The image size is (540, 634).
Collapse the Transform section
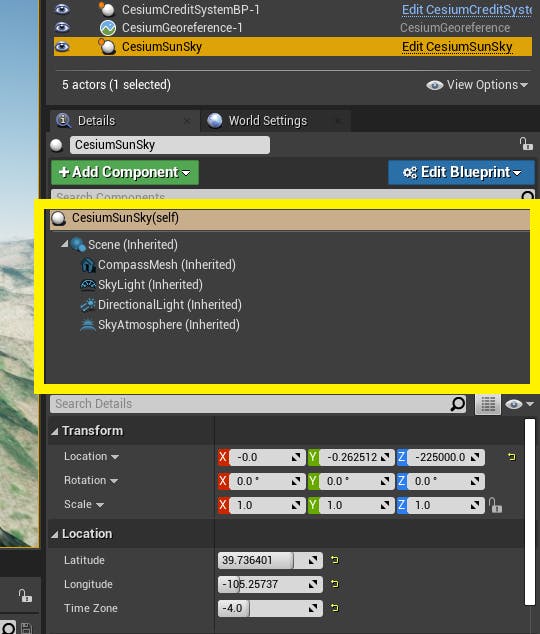click(55, 431)
